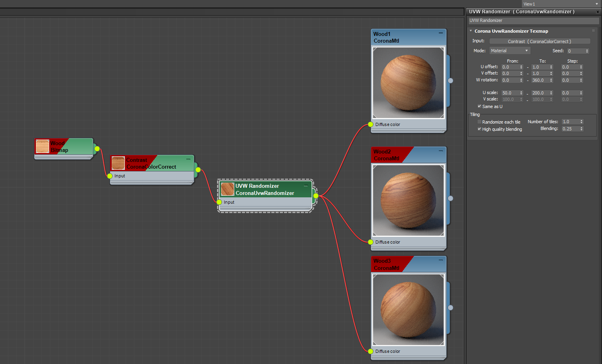Click Wood3 Diffuse color input socket
602x364 pixels.
coord(371,351)
